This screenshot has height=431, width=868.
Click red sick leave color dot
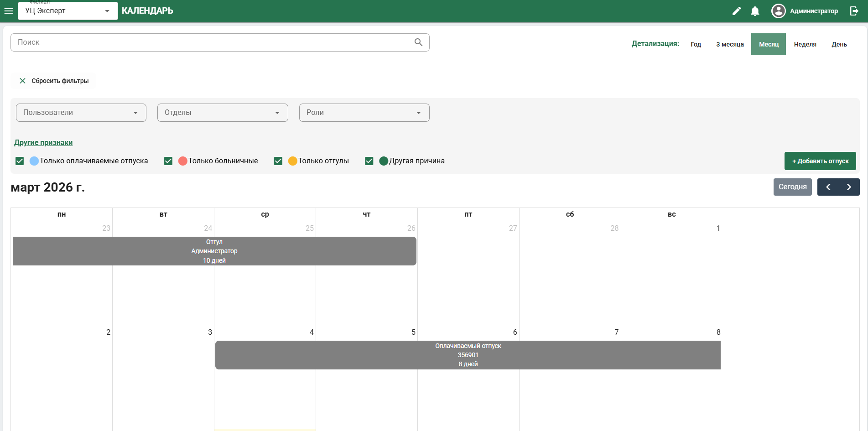183,161
